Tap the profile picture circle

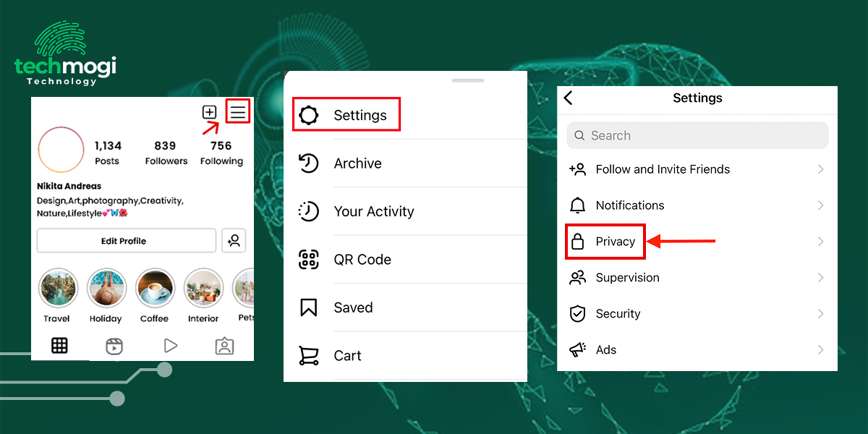(61, 150)
